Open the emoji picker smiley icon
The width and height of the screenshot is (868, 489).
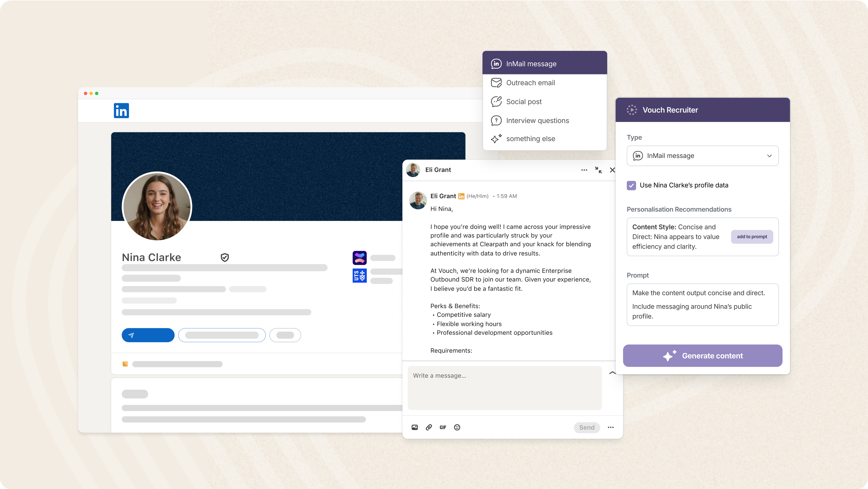[x=457, y=427]
